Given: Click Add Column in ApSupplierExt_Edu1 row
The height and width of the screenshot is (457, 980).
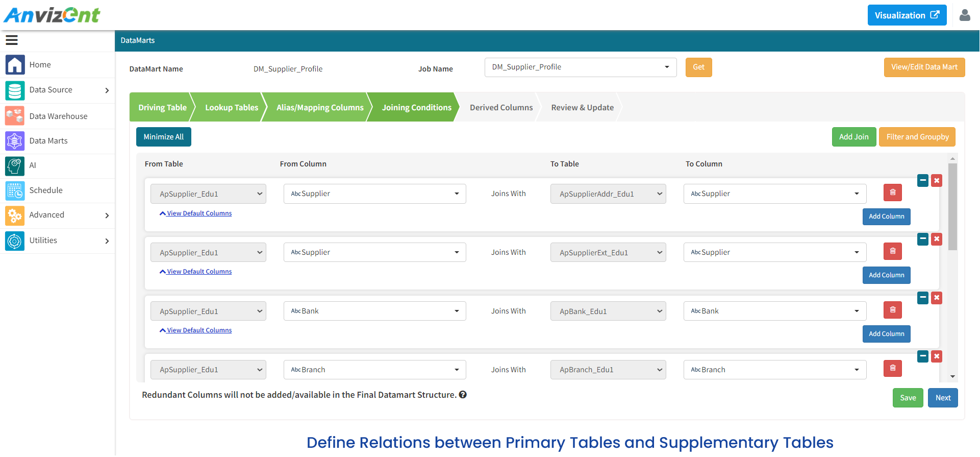Looking at the screenshot, I should pyautogui.click(x=886, y=275).
